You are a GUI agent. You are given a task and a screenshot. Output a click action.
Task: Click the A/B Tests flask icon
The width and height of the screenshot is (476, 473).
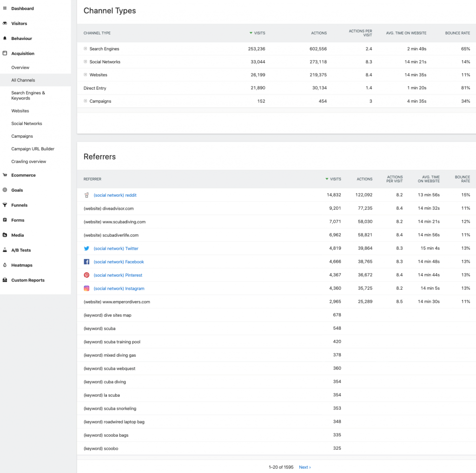click(5, 250)
